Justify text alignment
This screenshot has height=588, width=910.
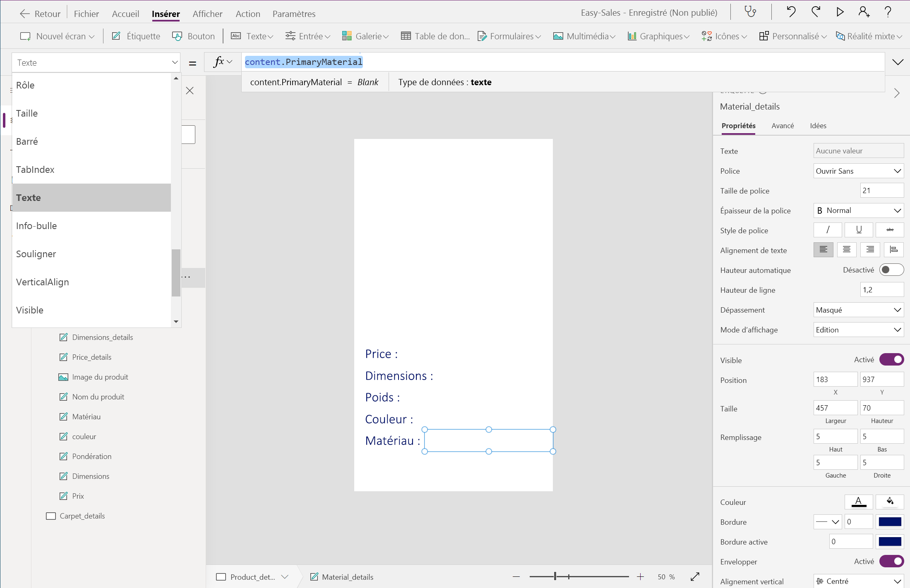(x=894, y=250)
